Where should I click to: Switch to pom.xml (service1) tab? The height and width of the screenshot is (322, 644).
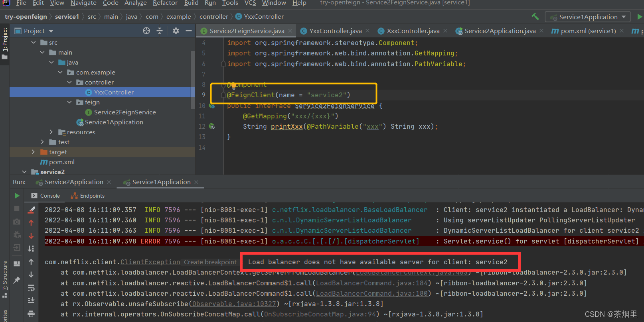click(x=588, y=31)
